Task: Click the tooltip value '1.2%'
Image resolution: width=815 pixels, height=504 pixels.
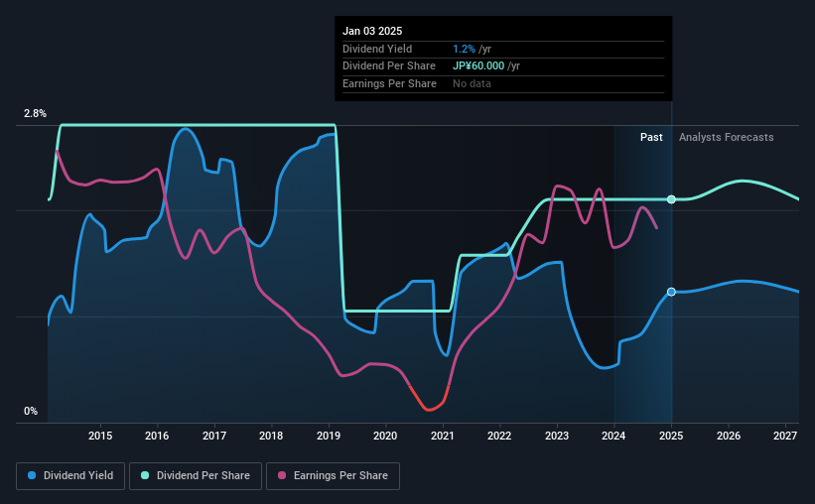Action: (x=464, y=49)
